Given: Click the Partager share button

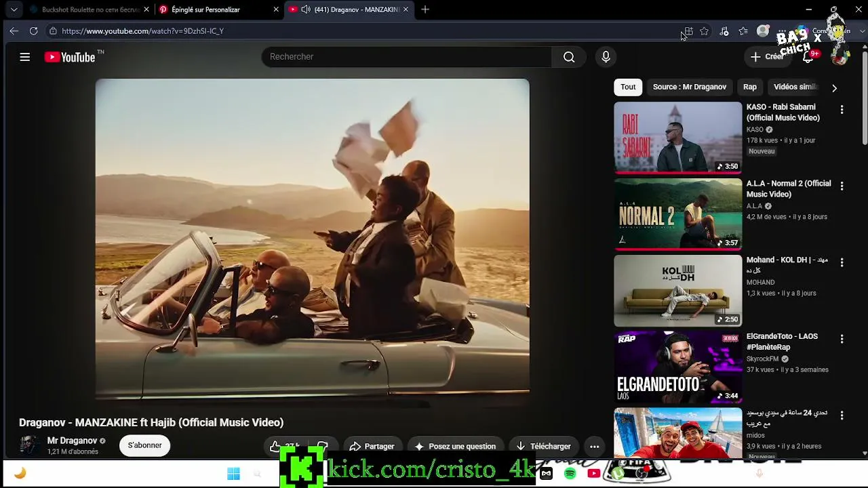Looking at the screenshot, I should pos(372,446).
